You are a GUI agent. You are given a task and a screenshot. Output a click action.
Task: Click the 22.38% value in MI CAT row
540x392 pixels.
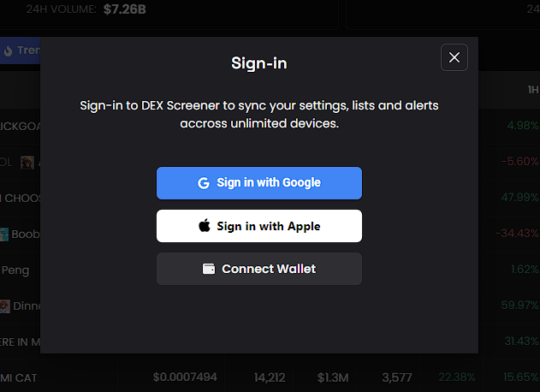coord(455,377)
